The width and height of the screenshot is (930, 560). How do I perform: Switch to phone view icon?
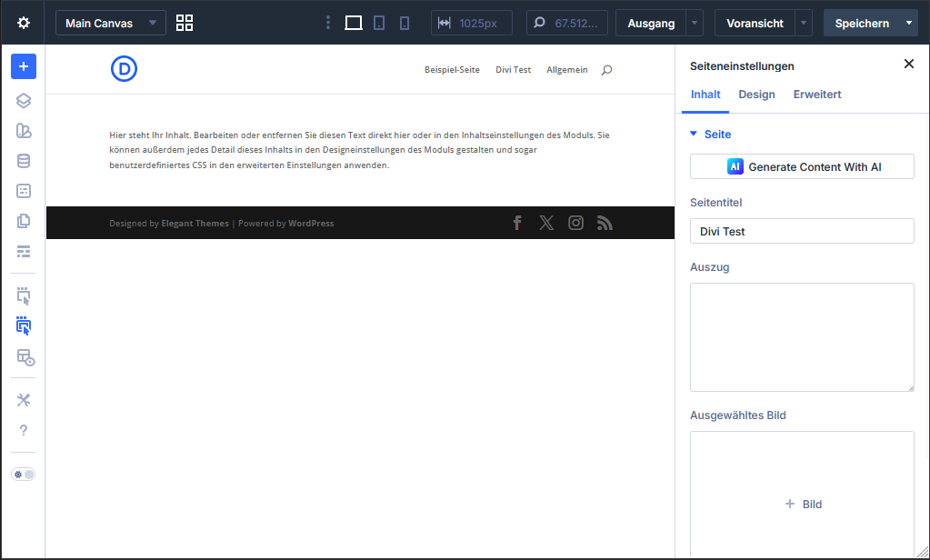405,23
